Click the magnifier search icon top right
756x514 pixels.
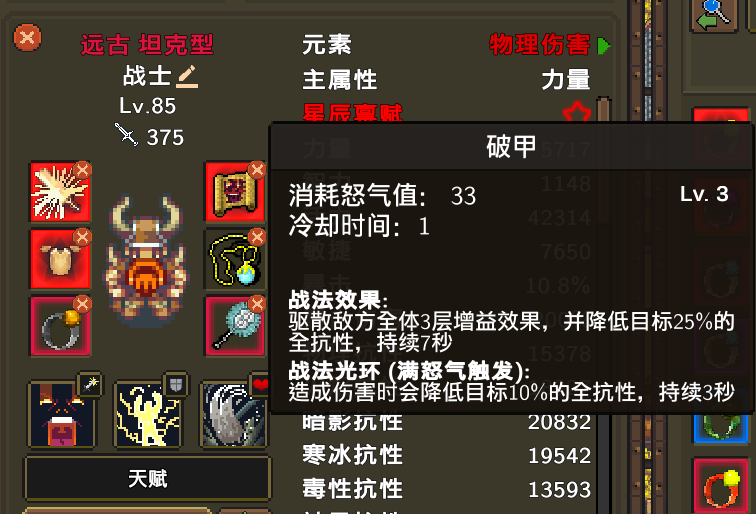(715, 14)
